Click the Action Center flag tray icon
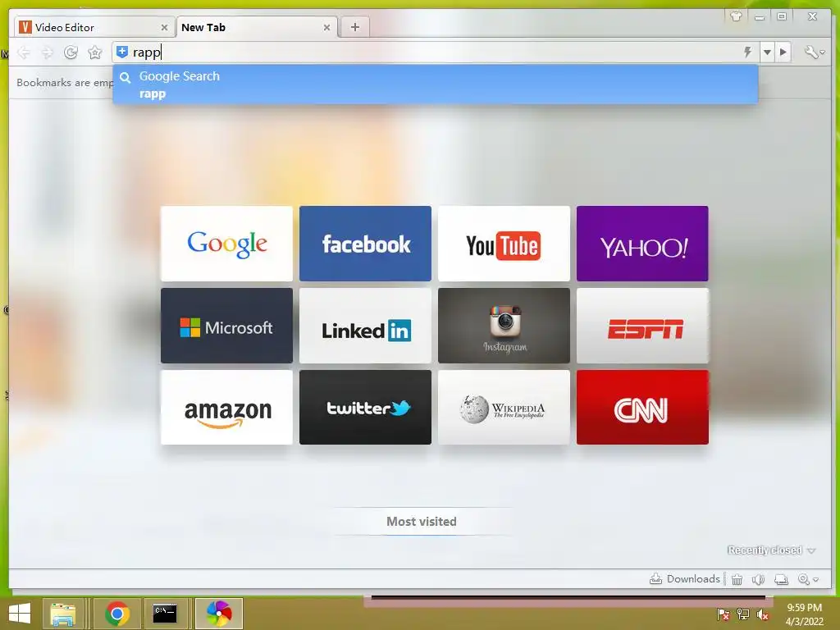 724,614
